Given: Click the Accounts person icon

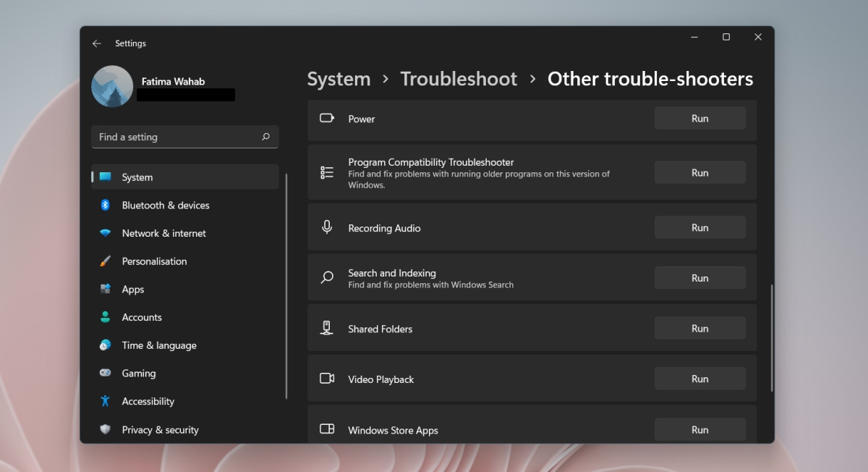Looking at the screenshot, I should pos(106,317).
